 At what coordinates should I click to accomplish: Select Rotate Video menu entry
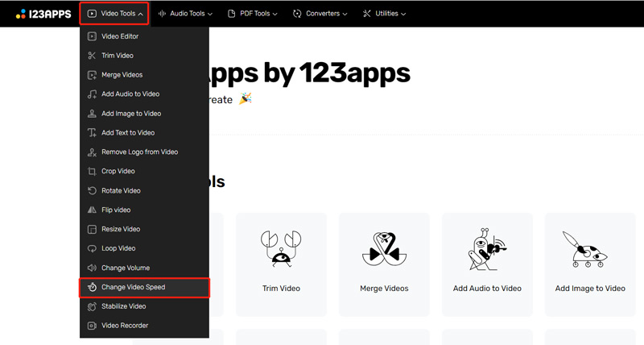tap(144, 191)
